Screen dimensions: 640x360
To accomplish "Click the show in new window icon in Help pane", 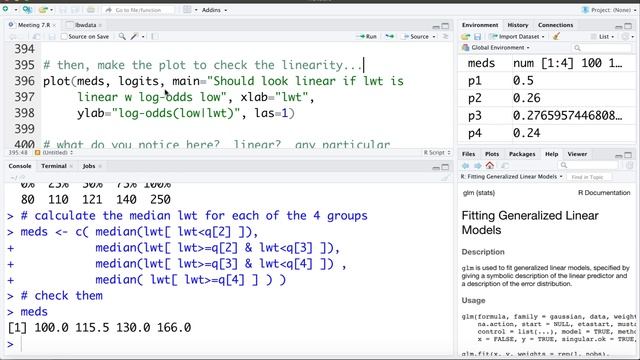I will point(505,165).
